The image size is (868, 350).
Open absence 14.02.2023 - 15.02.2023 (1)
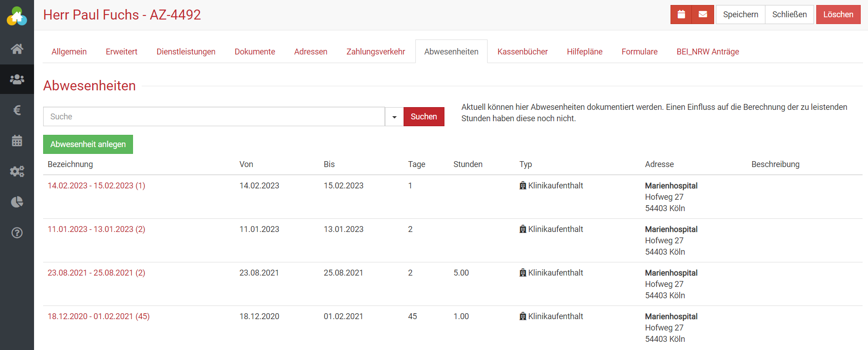point(96,186)
